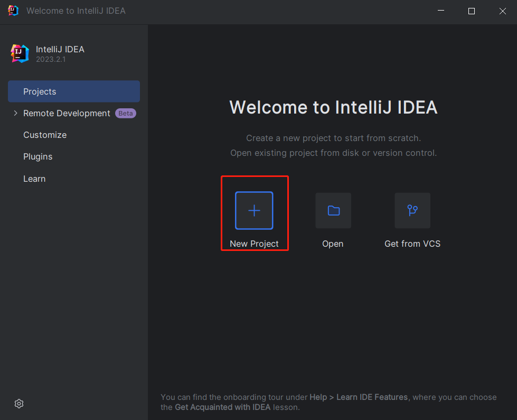Image resolution: width=517 pixels, height=420 pixels.
Task: Click the "Welcome to IntelliJ IDEA" heading
Action: 333,107
